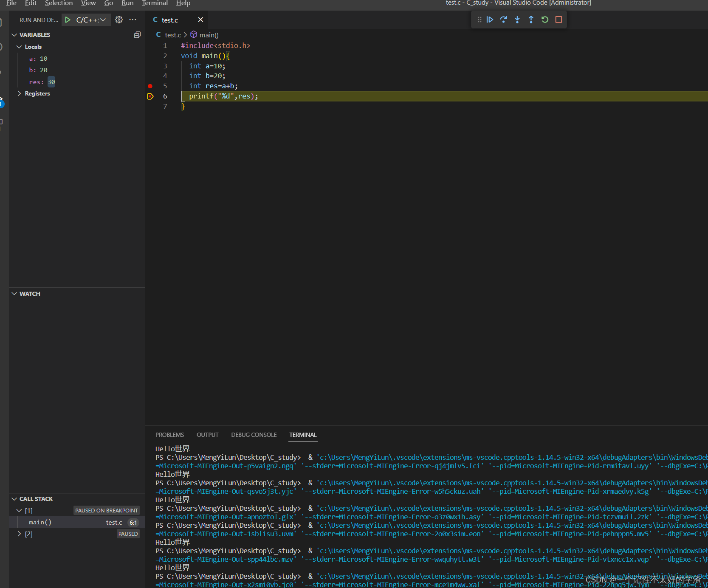Expand thread [2] in call stack
The width and height of the screenshot is (708, 588).
(x=19, y=534)
